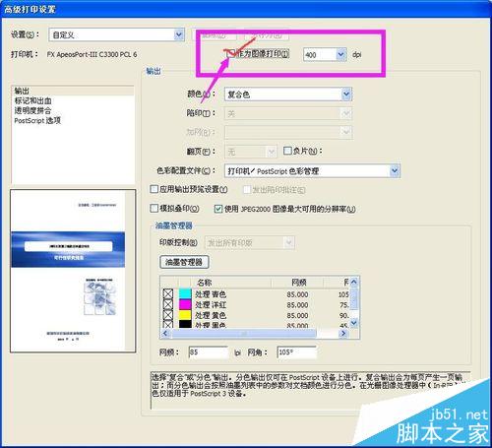Click the 处理 青色 ink name
Screen dimensions: 492x448
(x=211, y=294)
